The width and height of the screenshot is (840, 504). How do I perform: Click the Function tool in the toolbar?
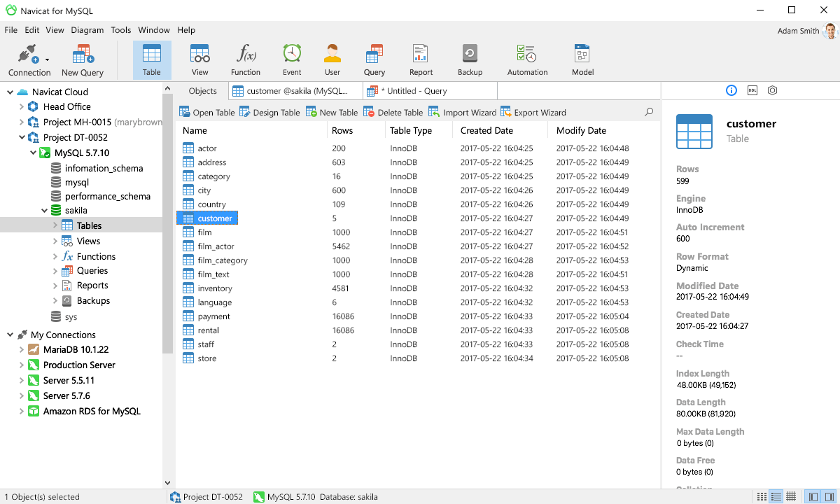pos(245,59)
